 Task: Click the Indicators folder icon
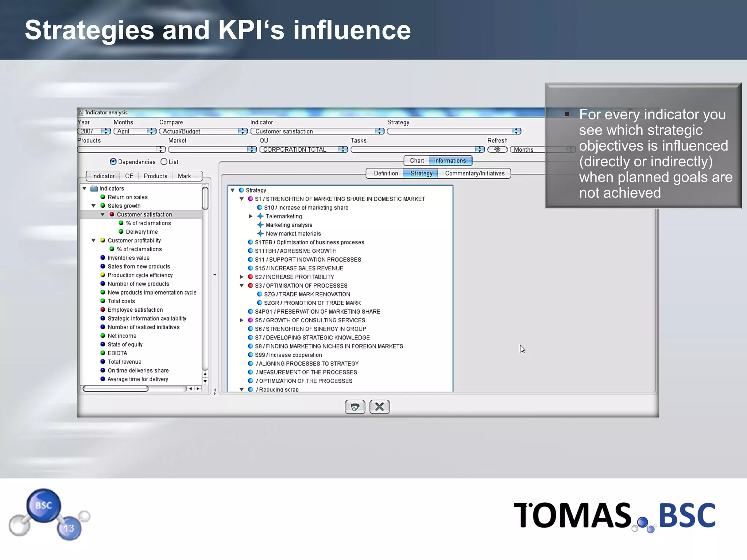[x=94, y=188]
